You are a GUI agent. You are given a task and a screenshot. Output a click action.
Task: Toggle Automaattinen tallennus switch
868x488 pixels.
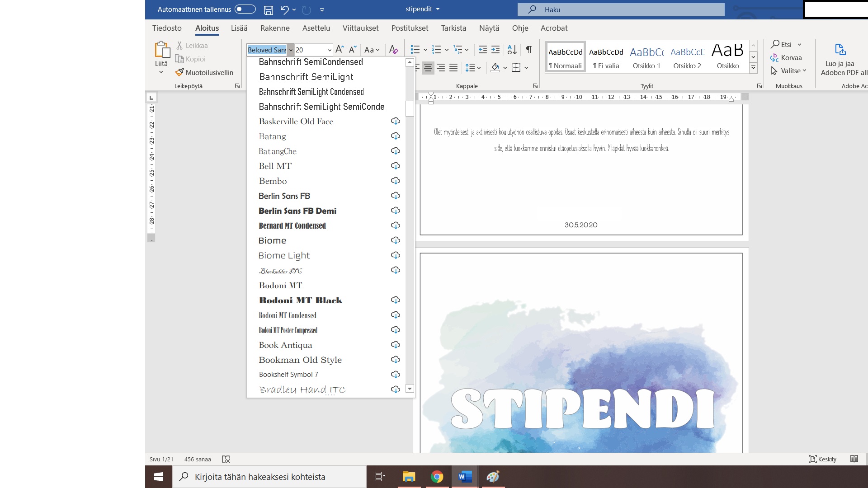click(245, 9)
